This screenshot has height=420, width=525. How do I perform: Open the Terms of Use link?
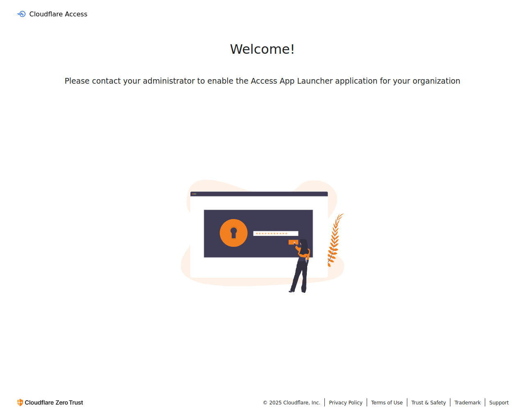pos(387,402)
